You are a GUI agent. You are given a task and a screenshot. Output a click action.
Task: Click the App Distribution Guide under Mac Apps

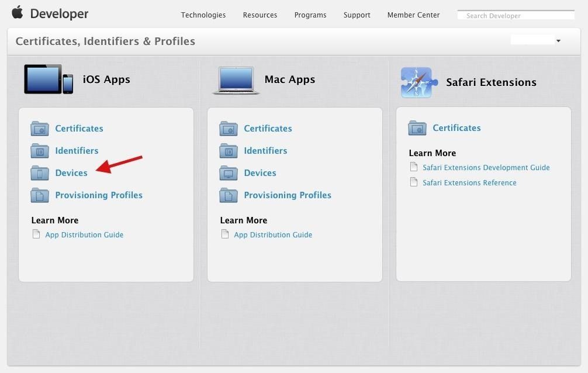pyautogui.click(x=272, y=234)
